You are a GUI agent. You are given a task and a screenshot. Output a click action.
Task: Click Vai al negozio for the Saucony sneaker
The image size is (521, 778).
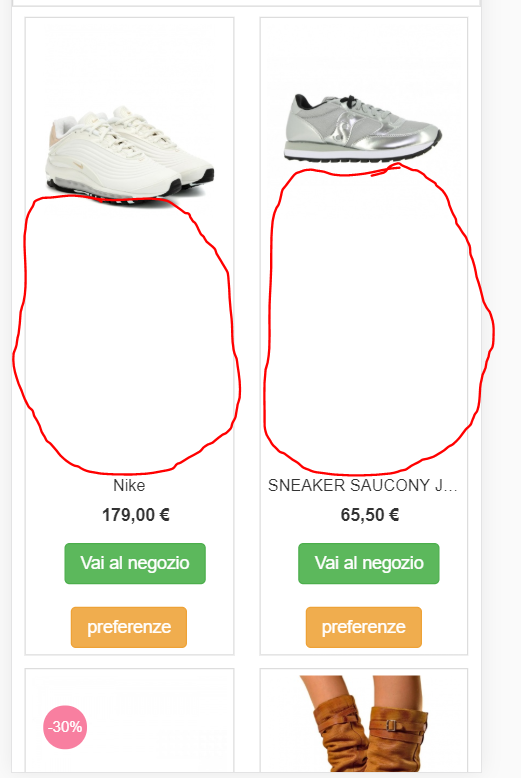(x=369, y=563)
